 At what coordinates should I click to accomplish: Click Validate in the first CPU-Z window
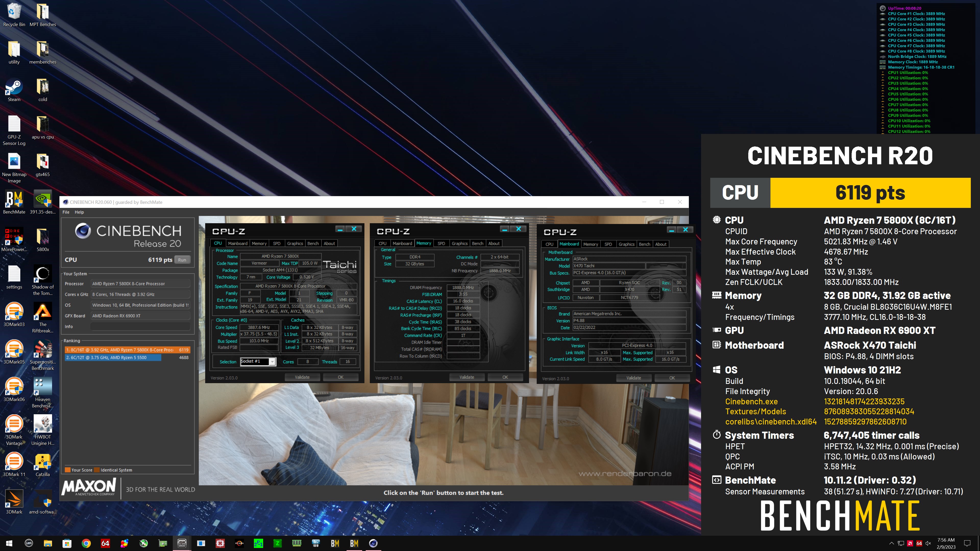click(302, 377)
